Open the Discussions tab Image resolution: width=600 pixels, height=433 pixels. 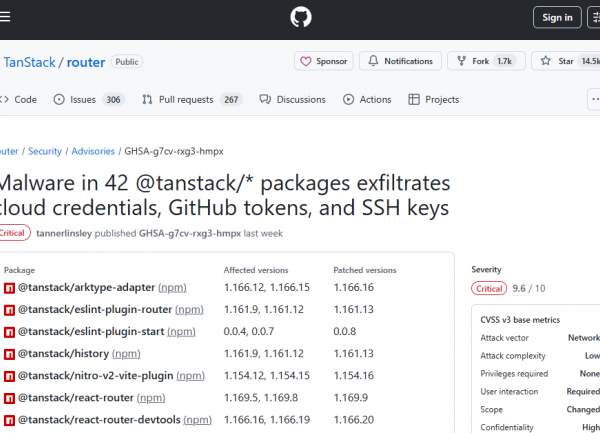tap(293, 99)
